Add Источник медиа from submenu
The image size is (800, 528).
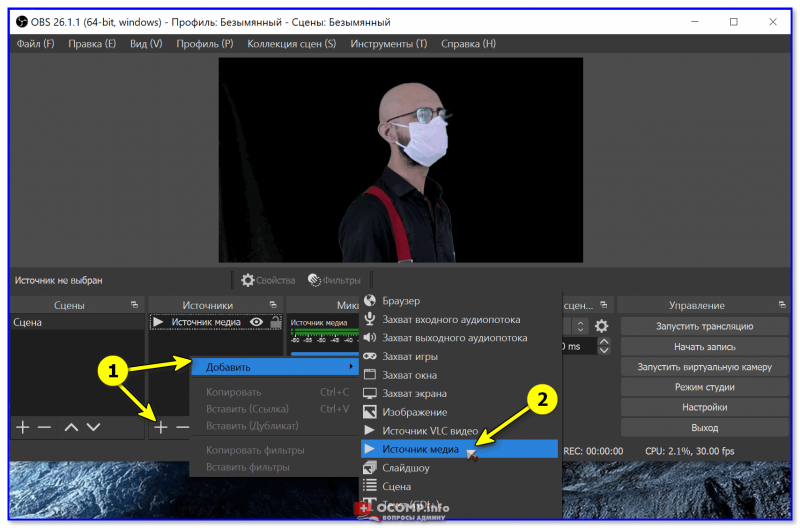coord(459,449)
